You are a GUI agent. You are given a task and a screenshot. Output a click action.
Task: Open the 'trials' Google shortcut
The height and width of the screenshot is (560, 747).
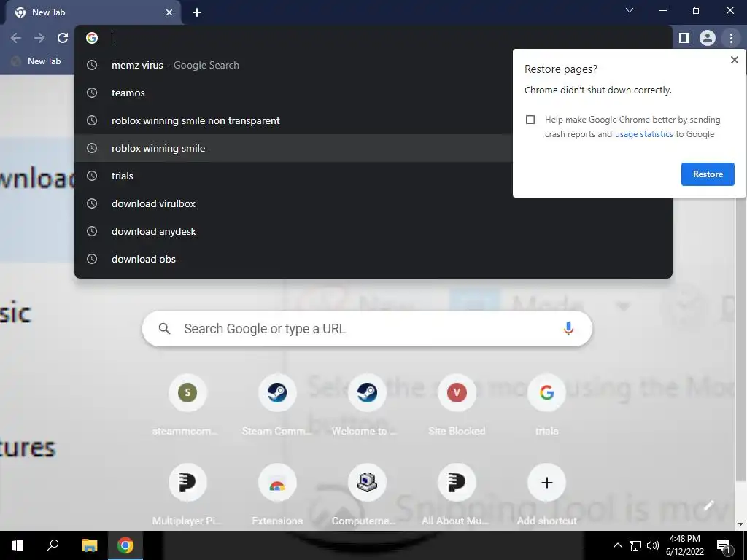pos(546,405)
